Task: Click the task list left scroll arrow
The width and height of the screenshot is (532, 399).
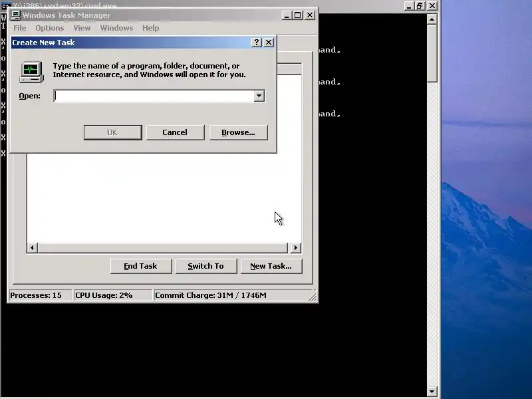Action: (x=32, y=247)
